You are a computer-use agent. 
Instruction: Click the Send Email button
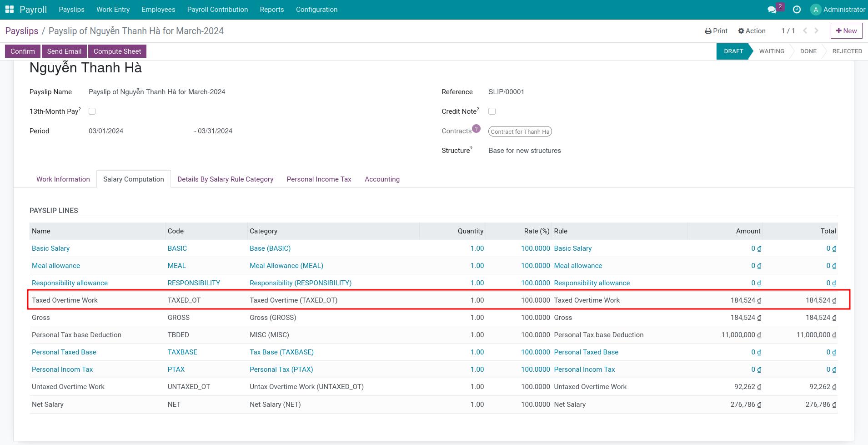click(x=64, y=51)
